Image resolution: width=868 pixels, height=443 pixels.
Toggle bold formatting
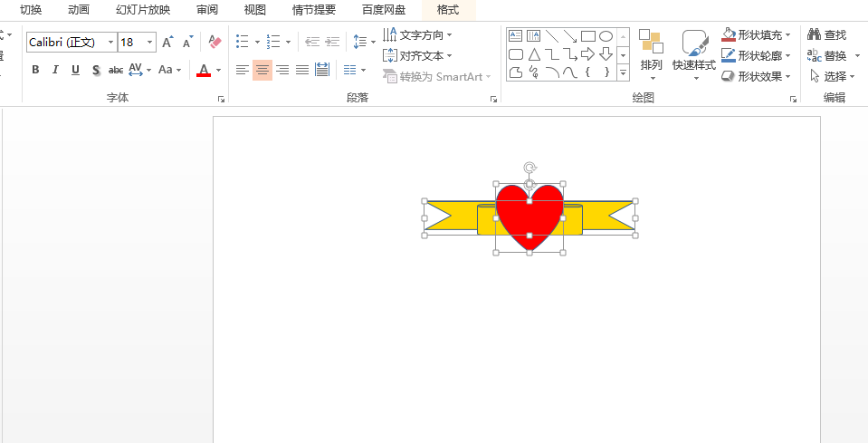[x=35, y=70]
